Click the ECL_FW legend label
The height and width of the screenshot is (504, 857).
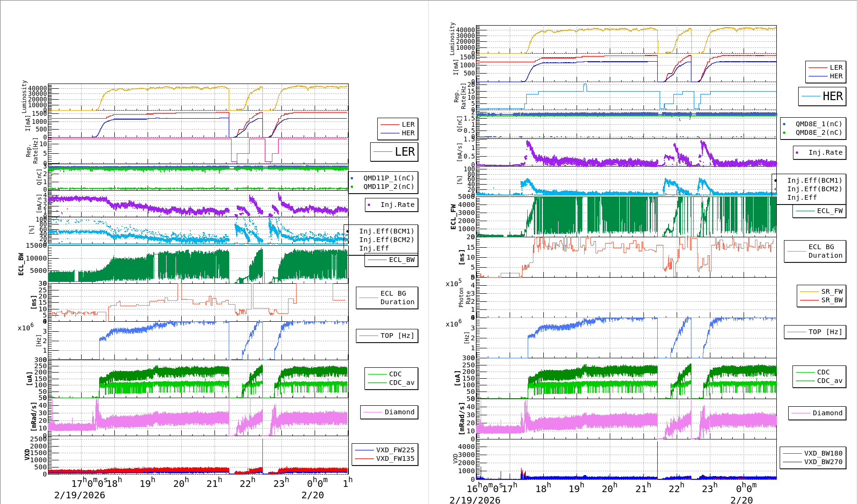(x=829, y=211)
